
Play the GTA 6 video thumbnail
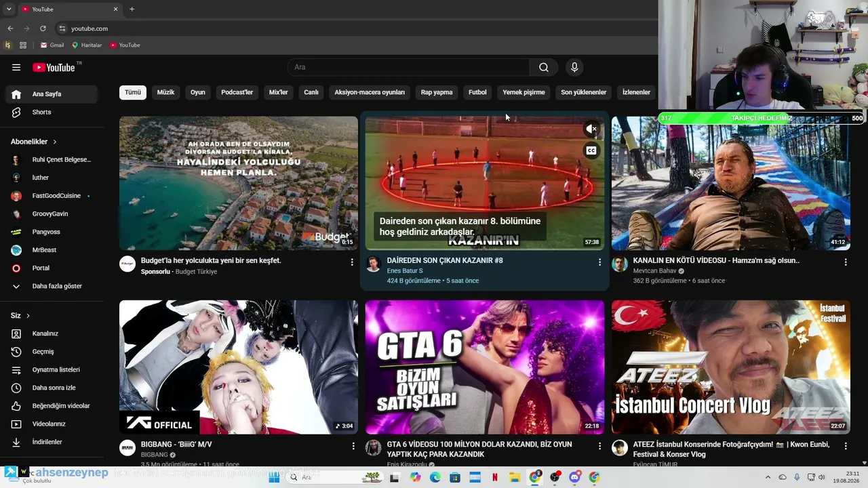point(485,367)
